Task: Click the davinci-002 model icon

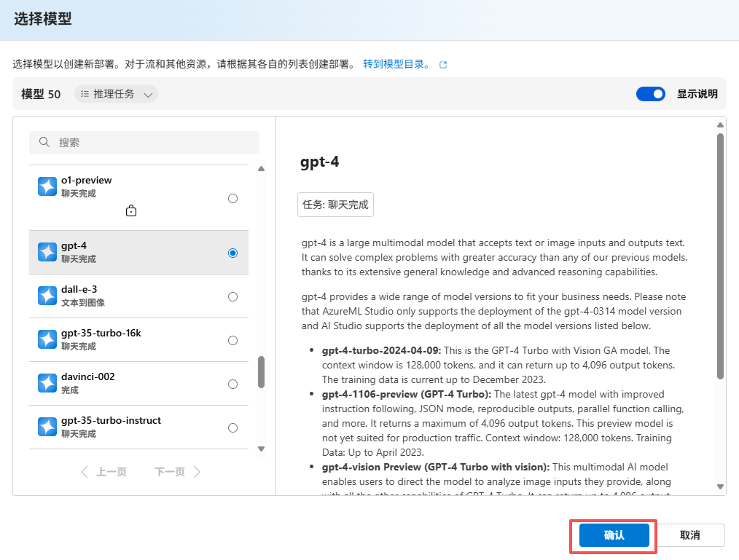Action: click(47, 384)
